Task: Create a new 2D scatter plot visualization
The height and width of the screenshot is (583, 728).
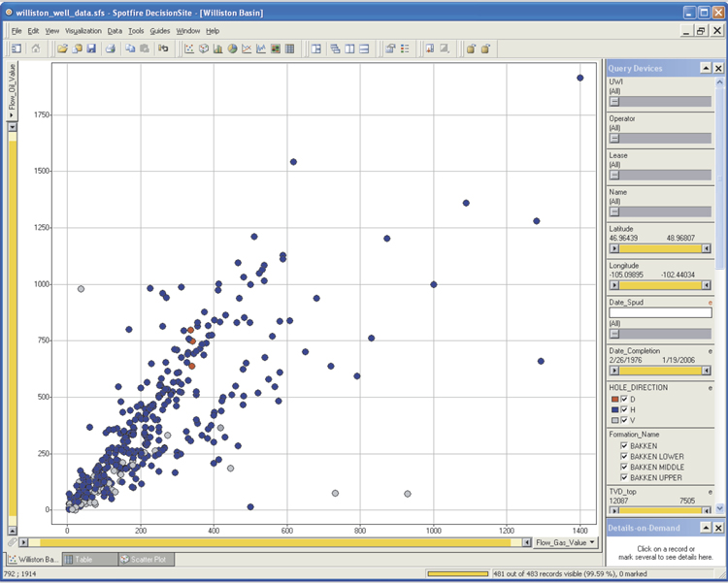Action: click(189, 49)
